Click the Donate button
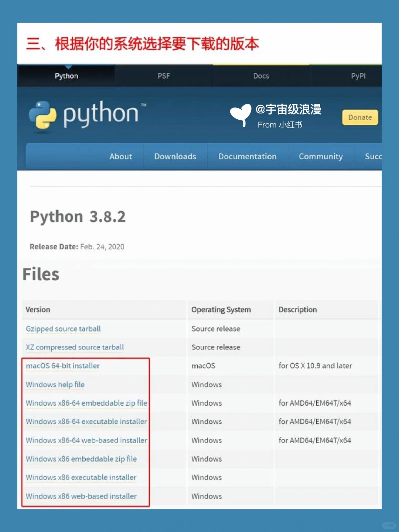 tap(359, 117)
